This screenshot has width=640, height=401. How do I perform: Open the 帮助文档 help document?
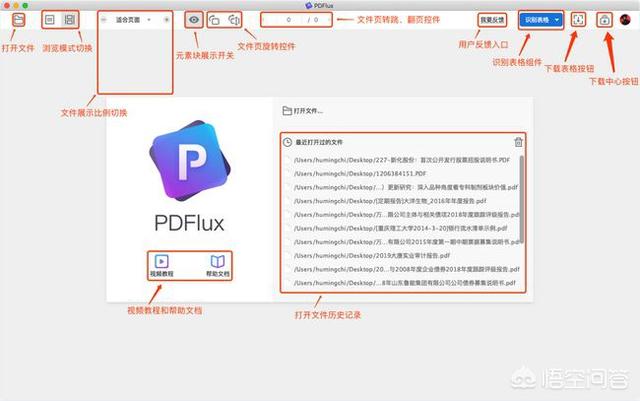click(x=217, y=264)
